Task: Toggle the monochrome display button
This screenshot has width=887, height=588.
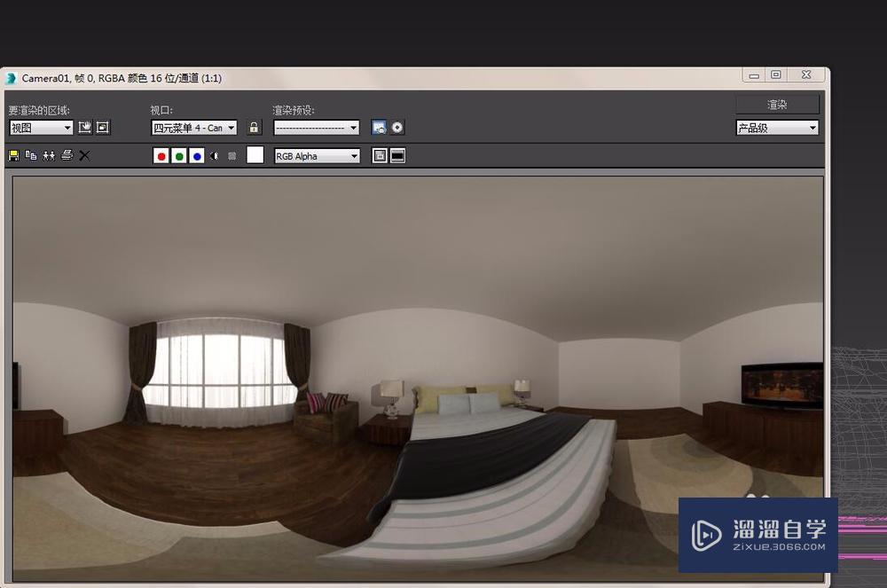Action: [x=232, y=156]
